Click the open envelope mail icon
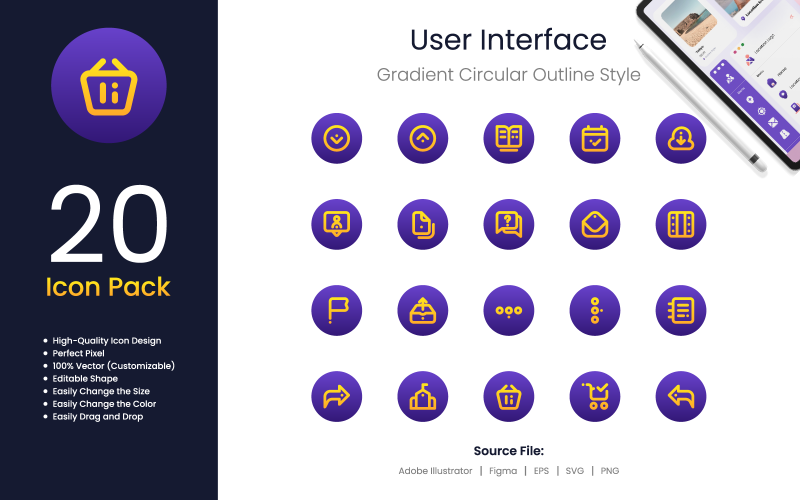The width and height of the screenshot is (800, 500). pyautogui.click(x=594, y=224)
